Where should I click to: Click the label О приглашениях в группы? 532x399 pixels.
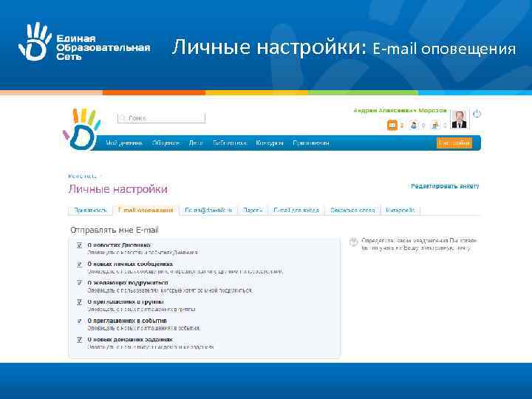tap(126, 302)
